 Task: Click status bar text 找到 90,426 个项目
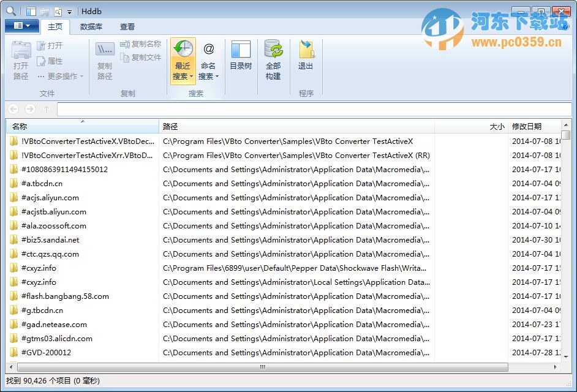click(x=38, y=380)
